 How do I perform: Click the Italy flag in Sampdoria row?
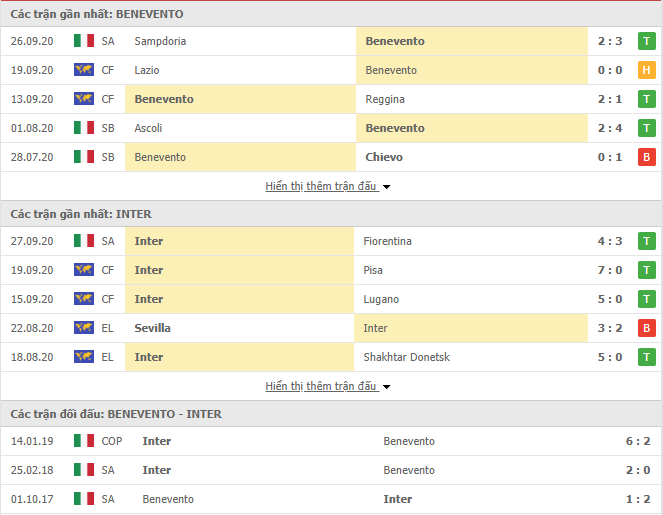click(x=84, y=41)
